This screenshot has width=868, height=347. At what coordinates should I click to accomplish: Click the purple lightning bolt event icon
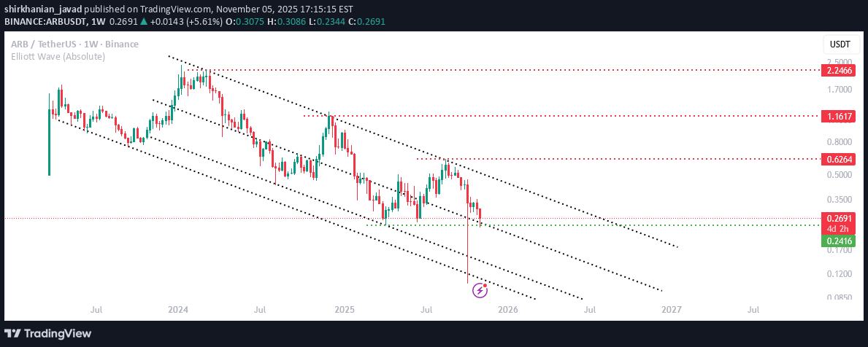pos(480,290)
